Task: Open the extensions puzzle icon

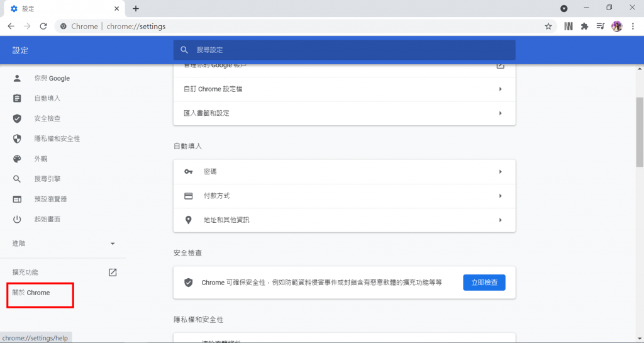Action: [584, 26]
